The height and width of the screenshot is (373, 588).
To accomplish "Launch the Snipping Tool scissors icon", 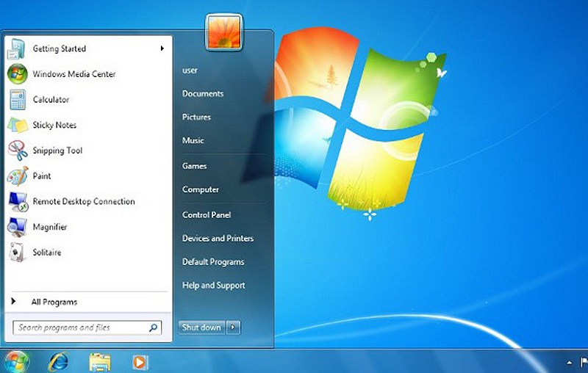I will (17, 151).
